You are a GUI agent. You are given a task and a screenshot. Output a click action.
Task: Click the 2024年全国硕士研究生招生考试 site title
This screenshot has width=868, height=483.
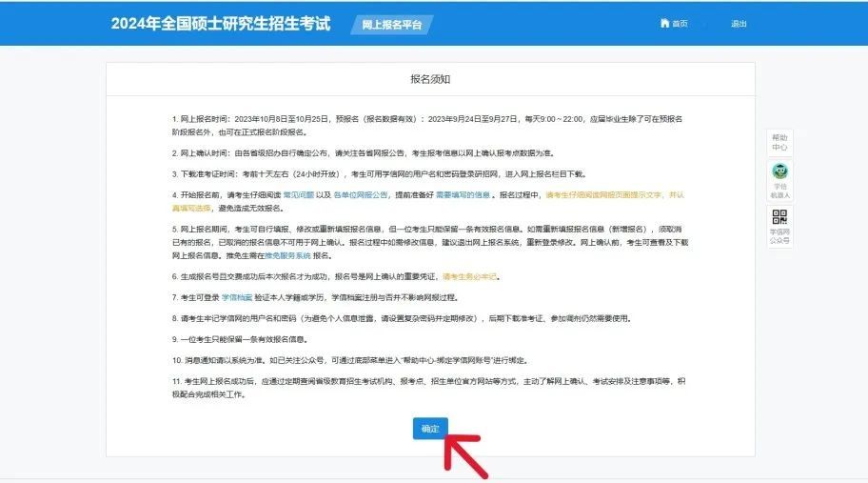point(221,23)
